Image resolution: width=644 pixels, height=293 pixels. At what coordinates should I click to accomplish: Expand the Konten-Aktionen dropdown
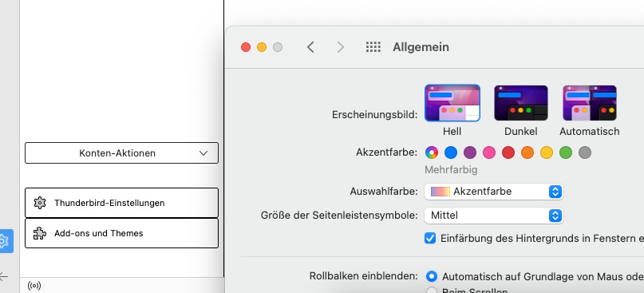(x=121, y=152)
